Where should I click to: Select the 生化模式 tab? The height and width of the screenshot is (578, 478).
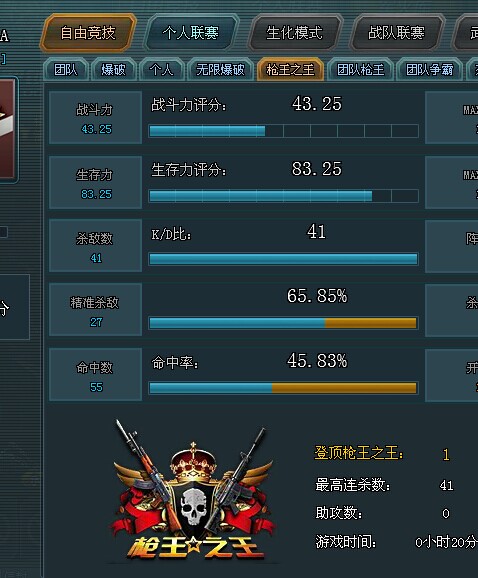tap(294, 32)
